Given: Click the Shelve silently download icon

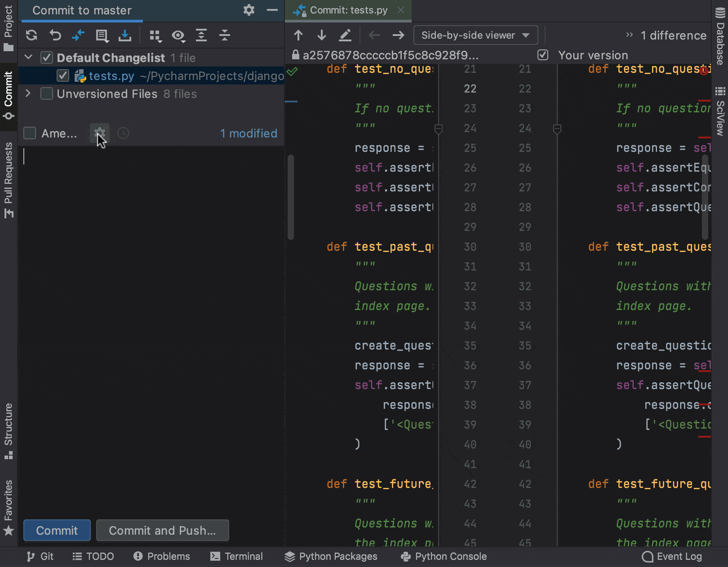Looking at the screenshot, I should [x=125, y=35].
